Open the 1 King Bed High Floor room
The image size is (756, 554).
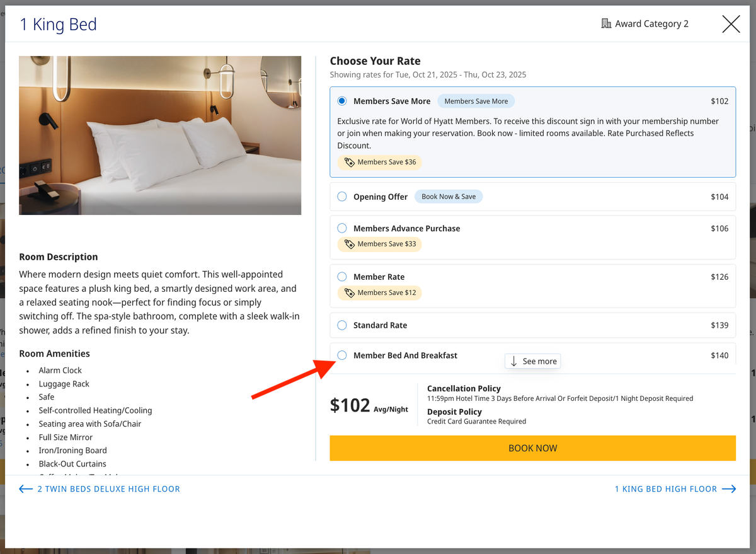(666, 488)
